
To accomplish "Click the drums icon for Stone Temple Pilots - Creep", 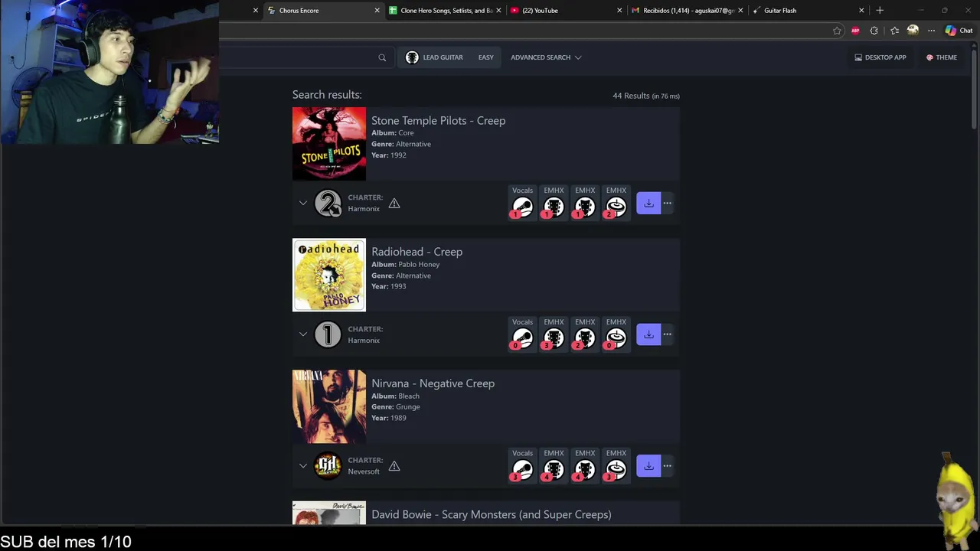I will click(x=616, y=207).
